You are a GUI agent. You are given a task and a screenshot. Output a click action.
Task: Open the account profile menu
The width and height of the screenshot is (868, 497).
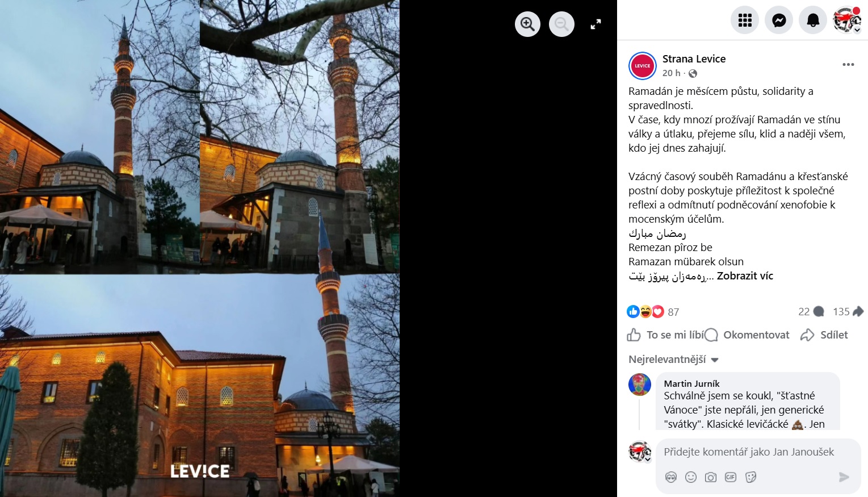[x=847, y=20]
